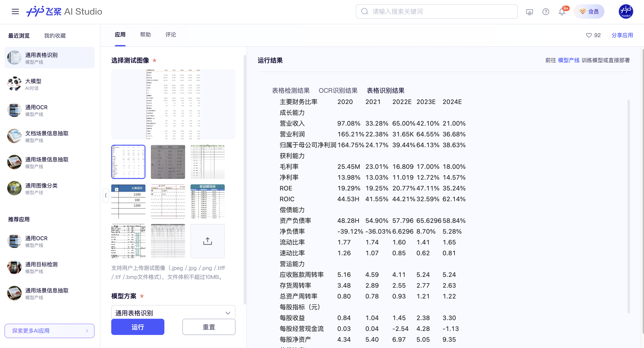Click the notification bell icon

pos(562,12)
